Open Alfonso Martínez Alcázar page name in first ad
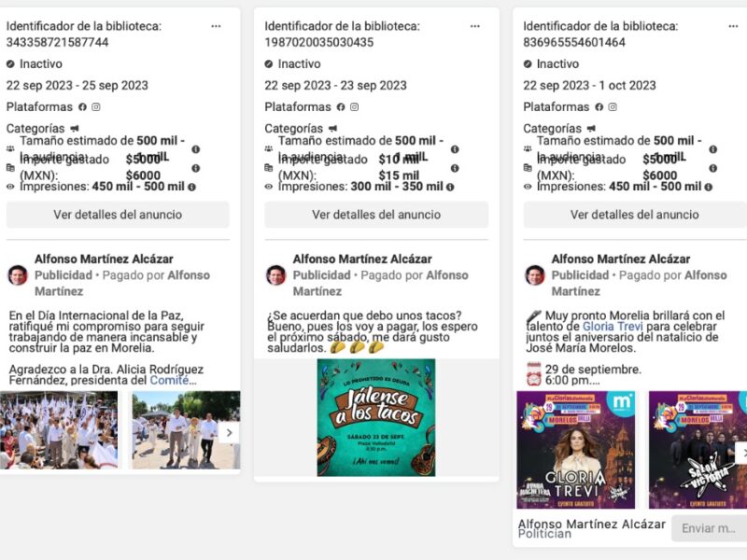Screen dimensions: 747x560 click(104, 259)
